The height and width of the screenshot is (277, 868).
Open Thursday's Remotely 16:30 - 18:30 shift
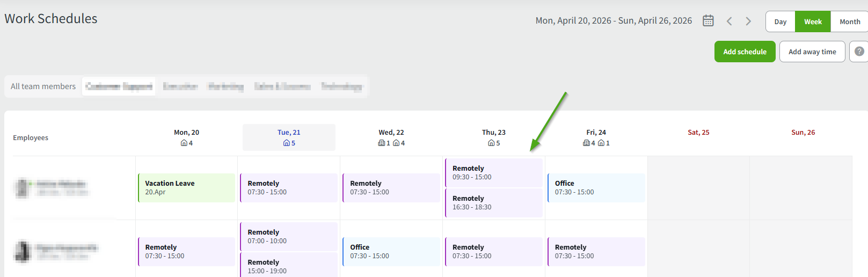(494, 203)
